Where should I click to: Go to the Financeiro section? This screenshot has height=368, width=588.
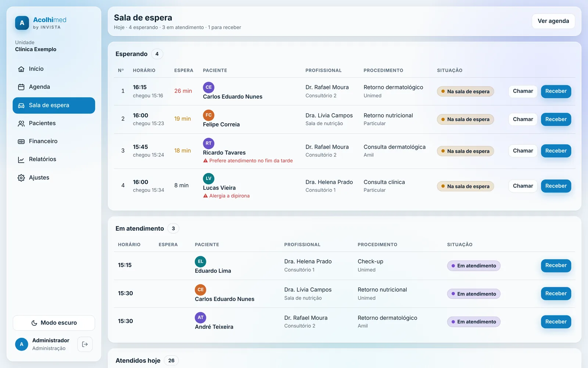(x=54, y=141)
